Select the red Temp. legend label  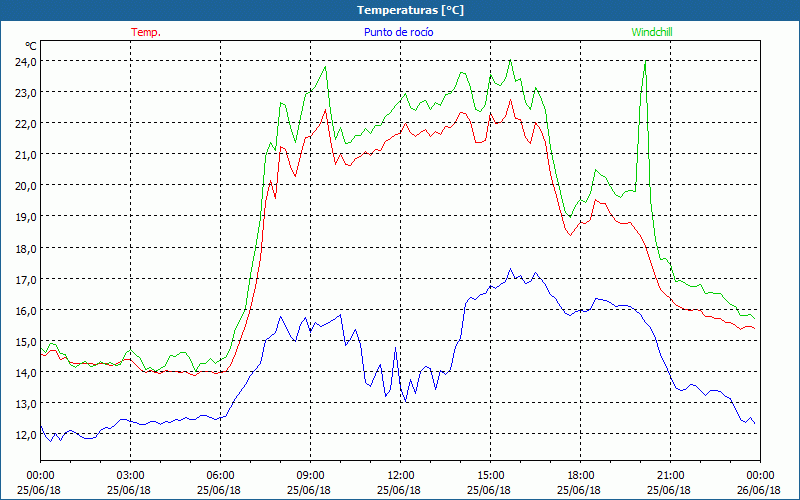pyautogui.click(x=146, y=32)
